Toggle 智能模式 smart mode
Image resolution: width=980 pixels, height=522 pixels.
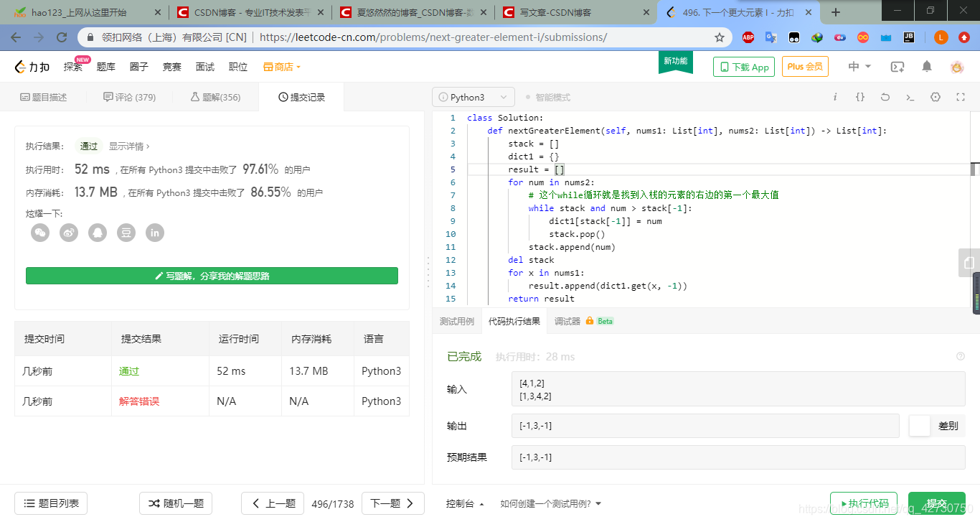[x=548, y=97]
